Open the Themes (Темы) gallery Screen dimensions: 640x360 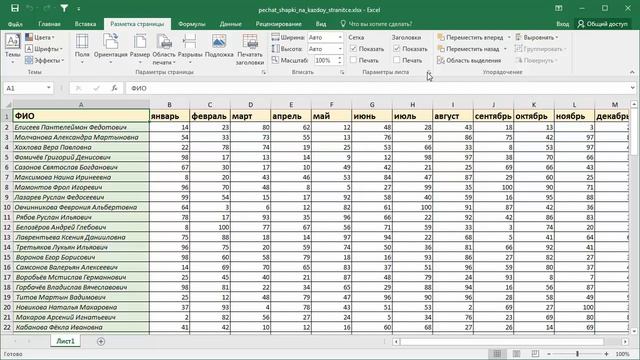12,49
